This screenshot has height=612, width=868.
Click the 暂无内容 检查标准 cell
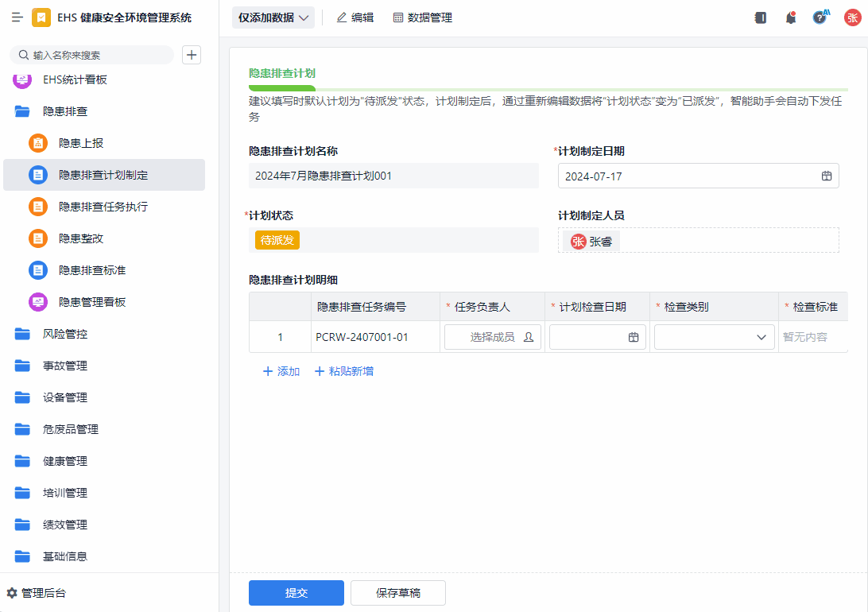tap(812, 337)
